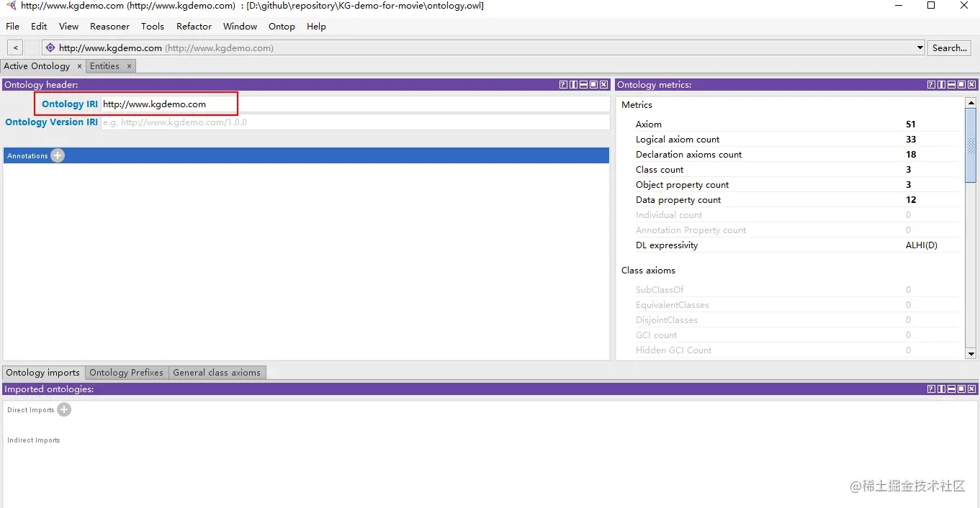Screen dimensions: 980x508
Task: Click the Protégé application icon in title bar
Action: (x=11, y=6)
